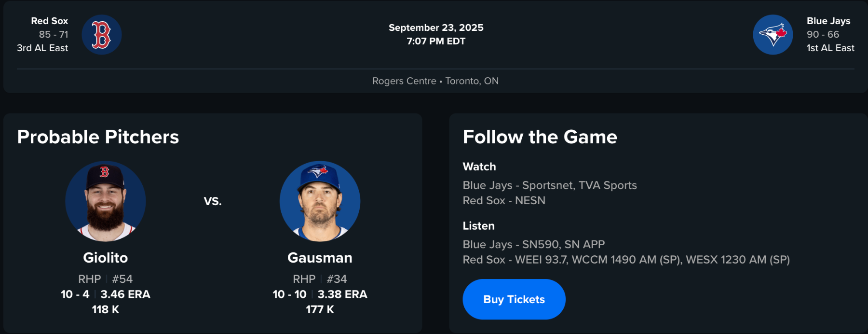Screen dimensions: 868x334
Task: Open Gausman's player headshot
Action: coord(320,201)
